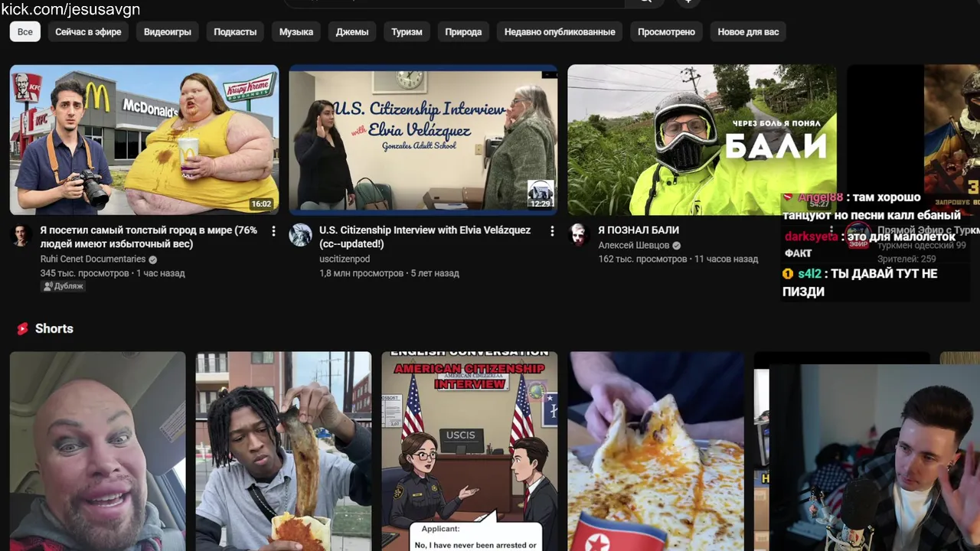Click the 16:02 duration badge
The height and width of the screenshot is (551, 980).
261,204
